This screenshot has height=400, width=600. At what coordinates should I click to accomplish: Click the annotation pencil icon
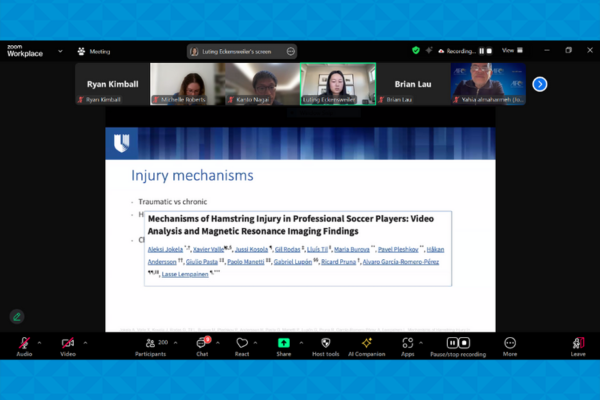[17, 316]
